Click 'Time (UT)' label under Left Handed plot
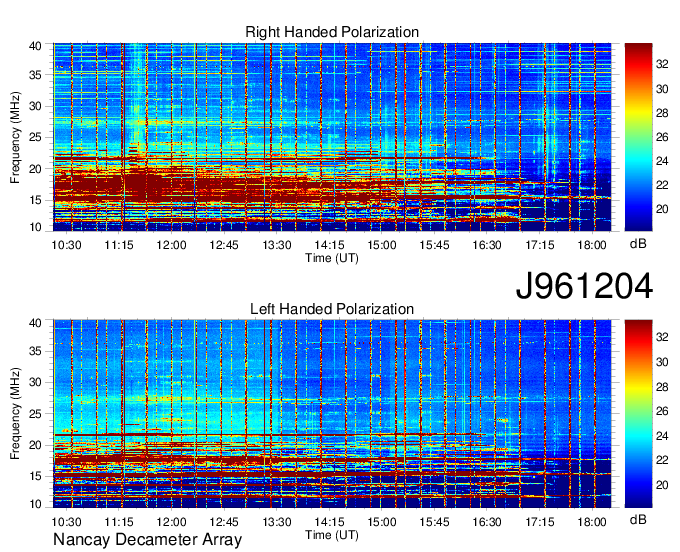 [x=332, y=535]
